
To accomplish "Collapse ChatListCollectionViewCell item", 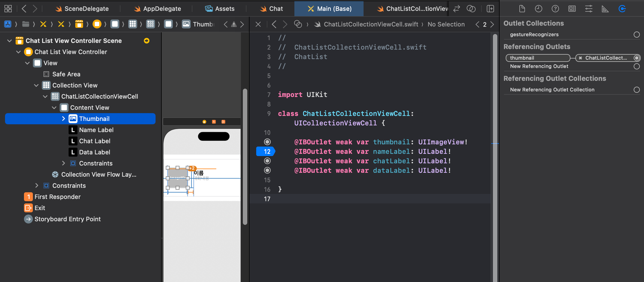I will [45, 96].
